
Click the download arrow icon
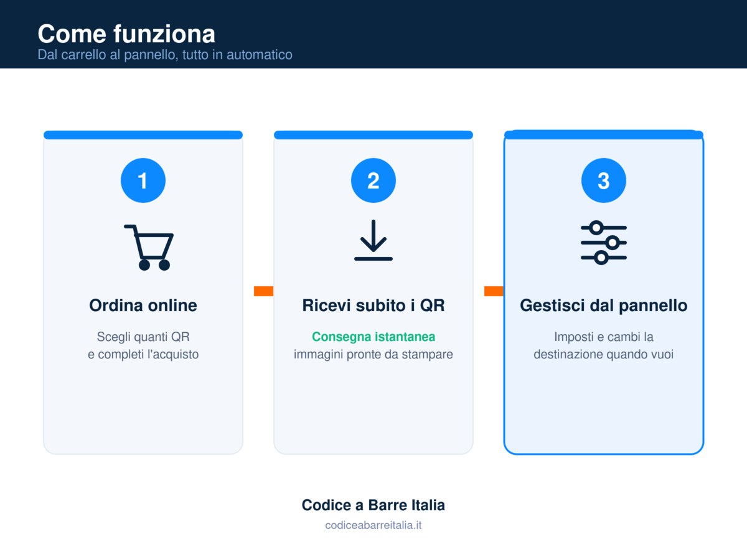pos(374,240)
